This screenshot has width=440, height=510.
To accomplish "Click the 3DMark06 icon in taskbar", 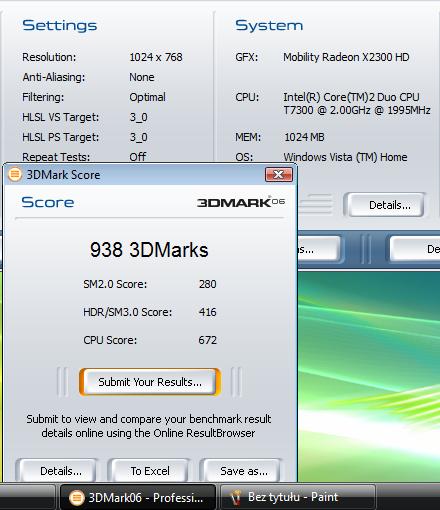I will (x=76, y=498).
